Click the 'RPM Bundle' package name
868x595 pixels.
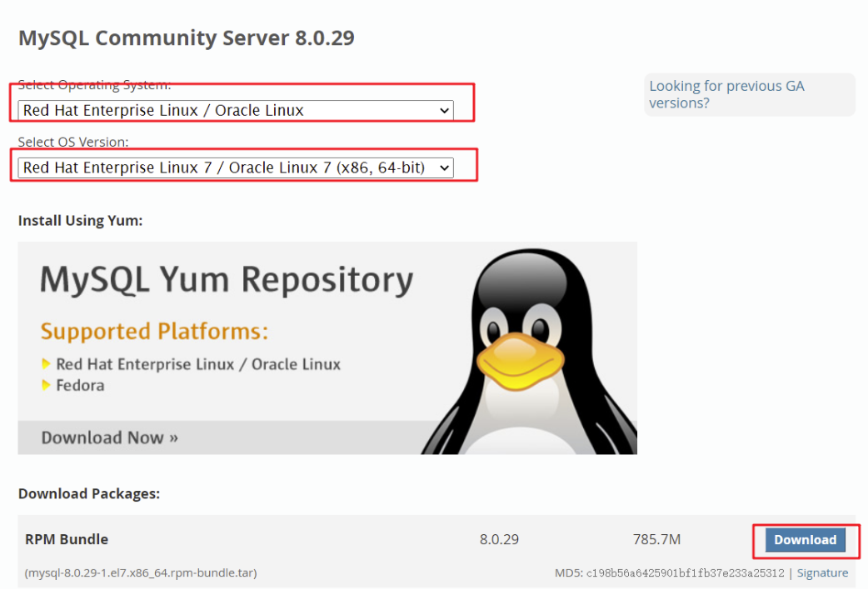pos(67,539)
